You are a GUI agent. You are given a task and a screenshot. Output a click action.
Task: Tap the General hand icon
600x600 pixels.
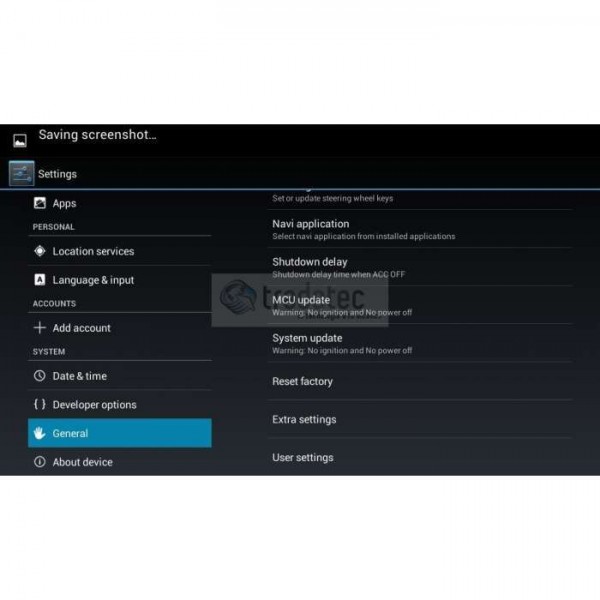click(40, 433)
